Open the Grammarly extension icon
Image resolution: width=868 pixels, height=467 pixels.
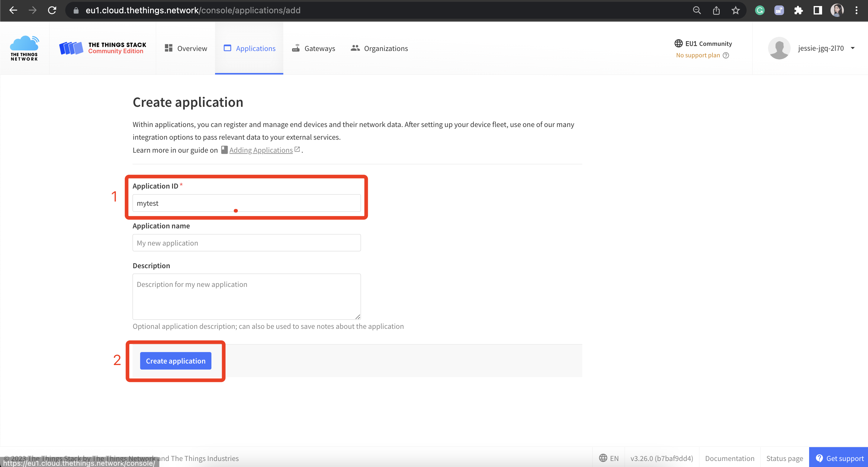coord(760,10)
